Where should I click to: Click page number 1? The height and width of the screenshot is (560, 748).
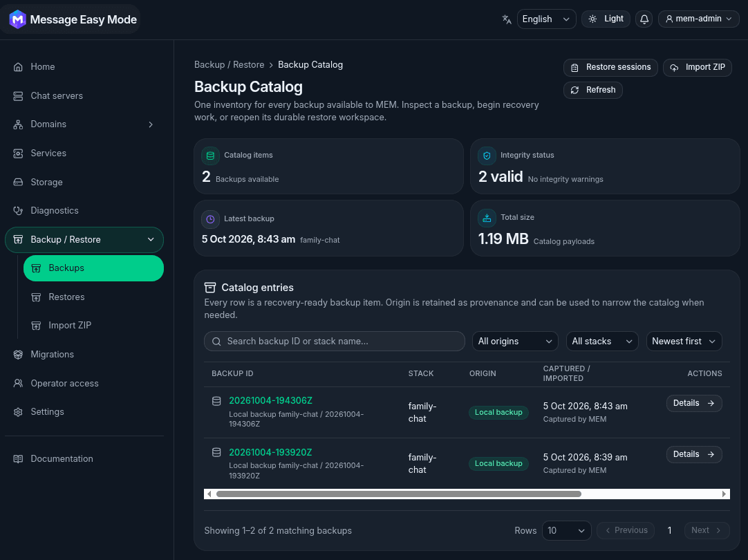(x=669, y=530)
